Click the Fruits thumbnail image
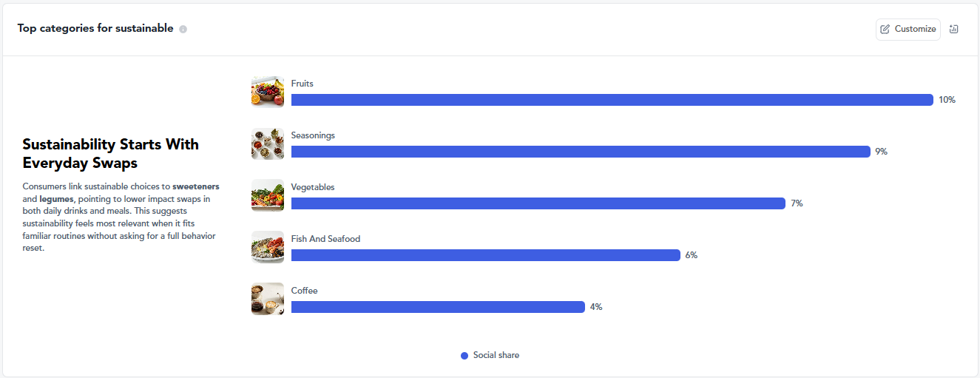The width and height of the screenshot is (980, 378). [267, 92]
